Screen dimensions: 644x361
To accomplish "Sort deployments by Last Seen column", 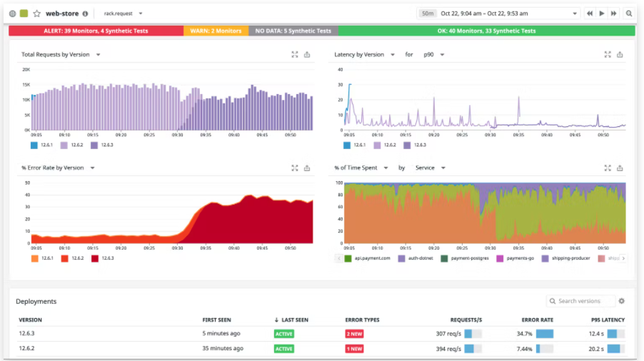I will click(x=291, y=320).
